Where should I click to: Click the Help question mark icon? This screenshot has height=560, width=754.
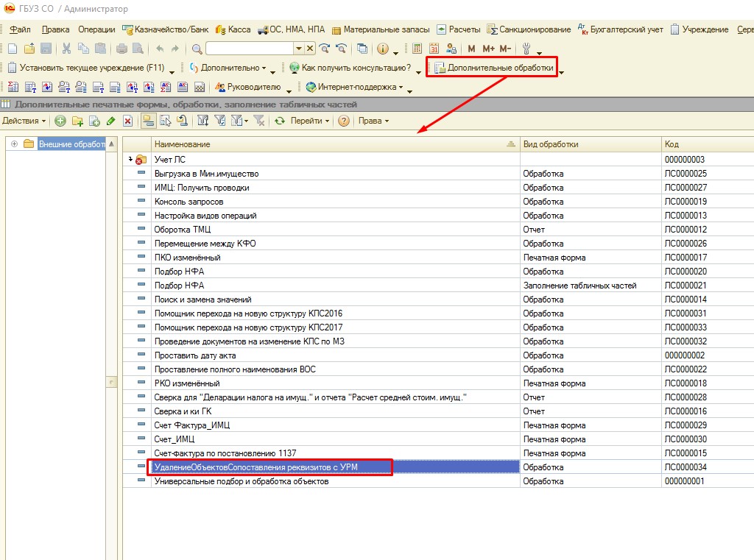point(343,121)
